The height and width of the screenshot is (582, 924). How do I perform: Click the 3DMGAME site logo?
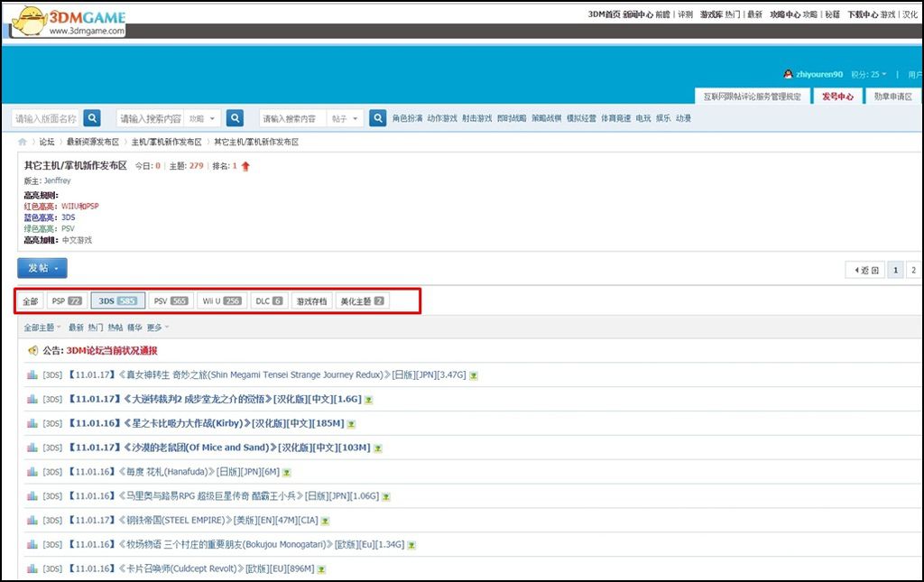pyautogui.click(x=69, y=22)
